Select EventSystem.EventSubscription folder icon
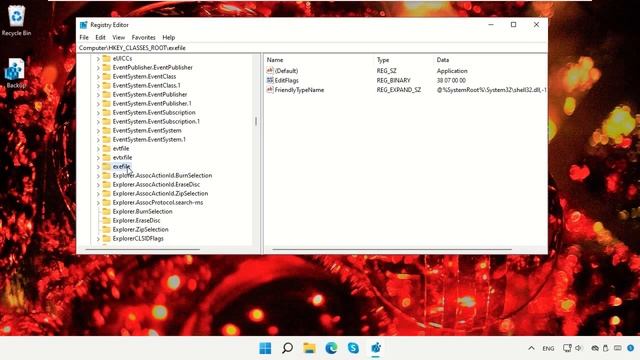 (107, 112)
